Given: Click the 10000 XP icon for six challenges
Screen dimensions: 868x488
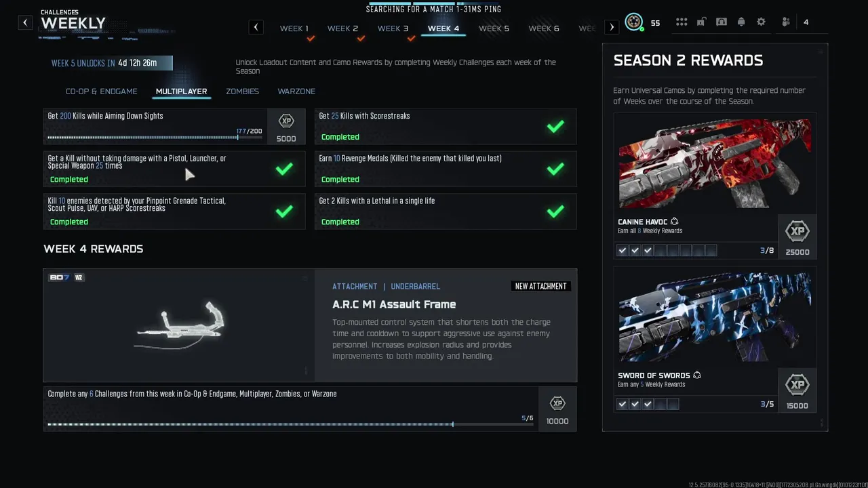Looking at the screenshot, I should pos(557,403).
